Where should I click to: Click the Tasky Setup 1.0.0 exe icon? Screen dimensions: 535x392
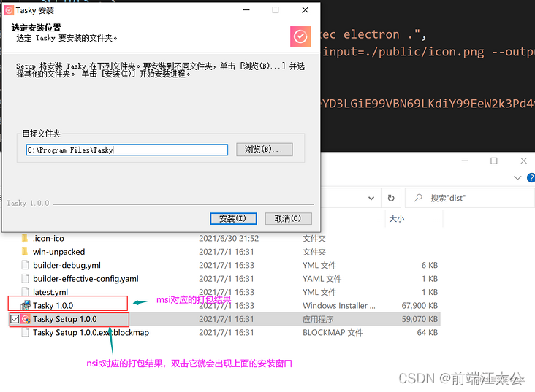(x=26, y=319)
